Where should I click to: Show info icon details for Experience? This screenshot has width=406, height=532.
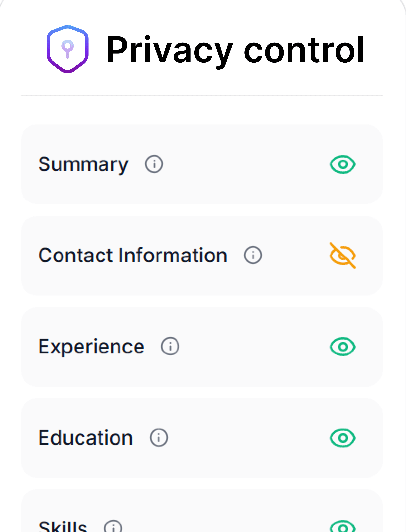tap(170, 346)
